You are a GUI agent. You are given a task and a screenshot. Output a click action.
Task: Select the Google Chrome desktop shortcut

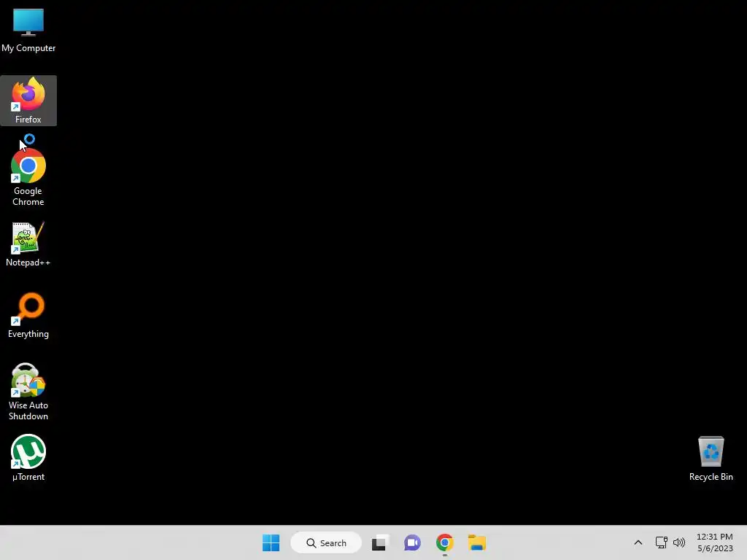coord(28,177)
